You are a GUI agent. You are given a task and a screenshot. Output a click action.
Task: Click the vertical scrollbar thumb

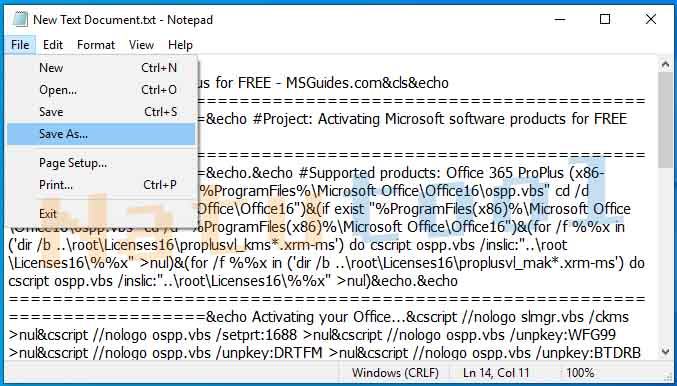point(665,120)
